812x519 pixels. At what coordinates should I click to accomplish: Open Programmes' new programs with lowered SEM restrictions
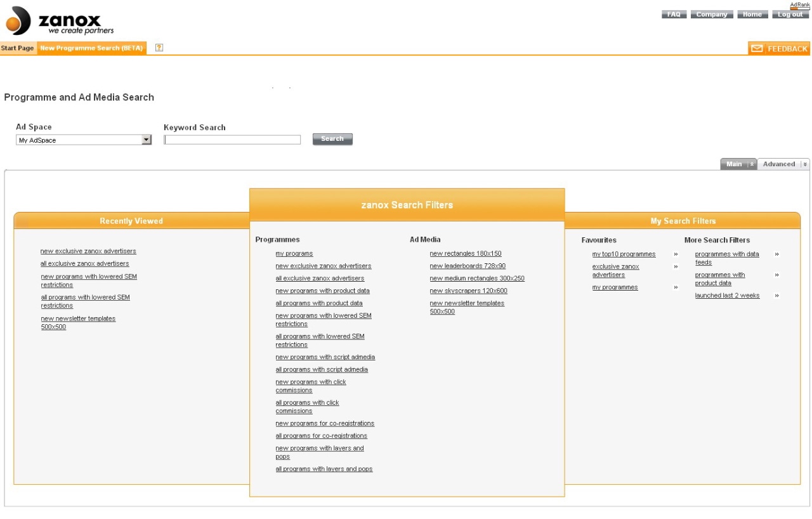point(324,320)
